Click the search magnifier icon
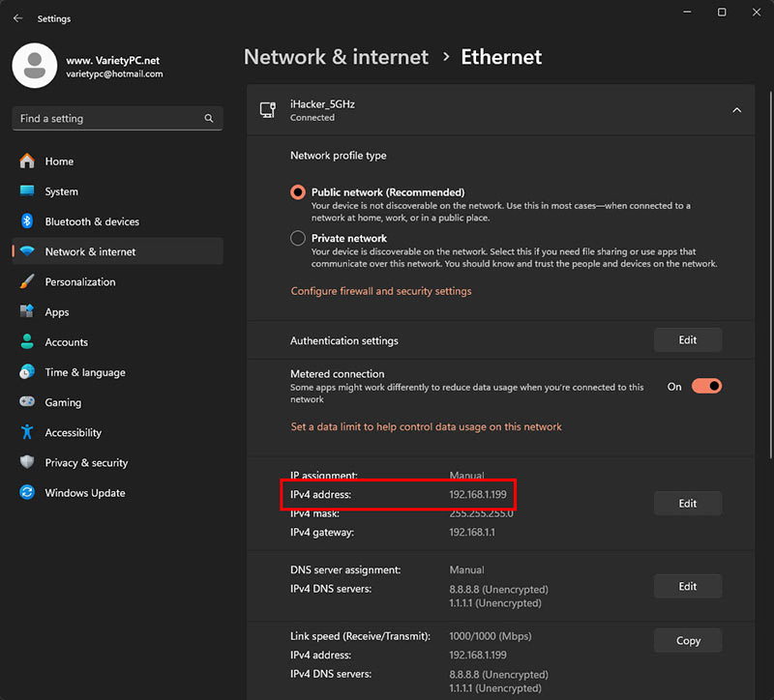This screenshot has height=700, width=774. click(209, 118)
